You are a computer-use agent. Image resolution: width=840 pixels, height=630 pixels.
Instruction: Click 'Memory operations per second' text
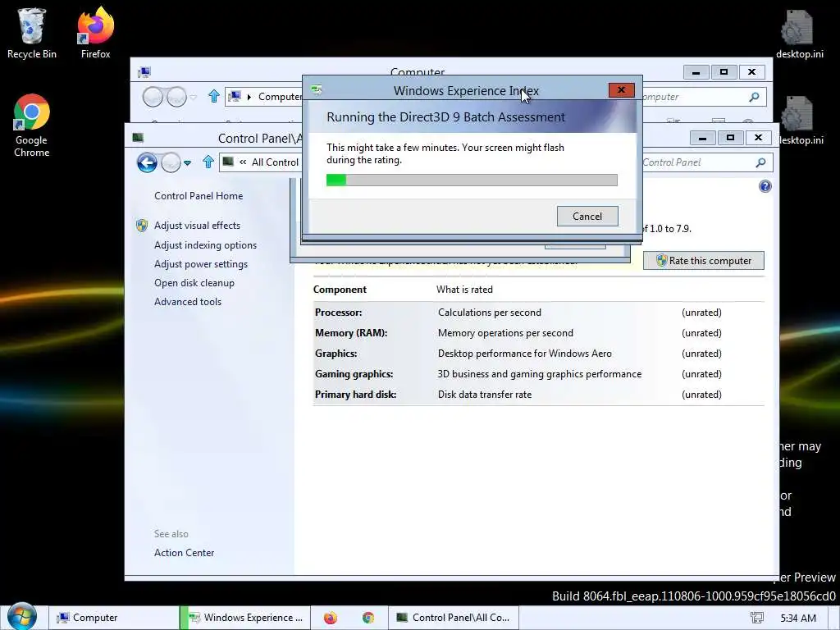coord(505,333)
